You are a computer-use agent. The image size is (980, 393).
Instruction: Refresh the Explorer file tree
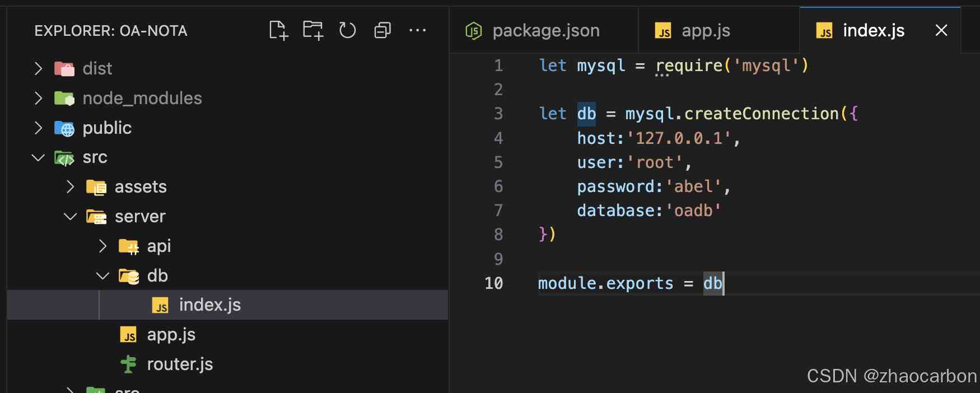click(x=347, y=30)
